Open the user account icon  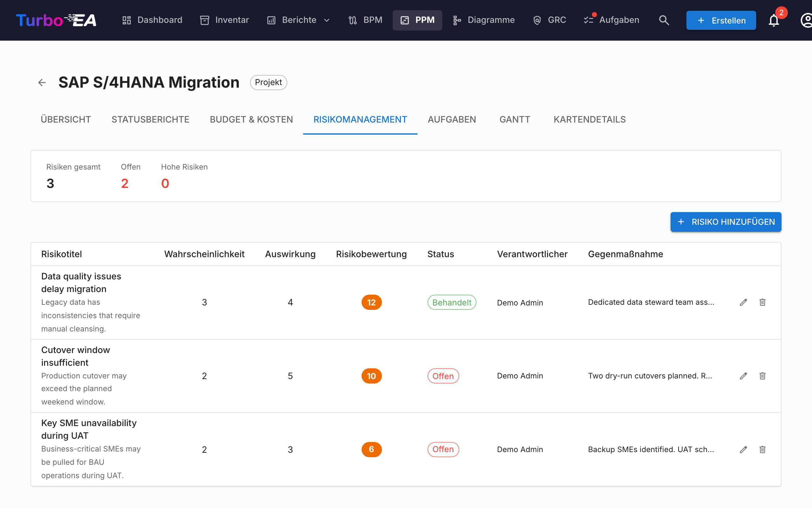tap(806, 21)
